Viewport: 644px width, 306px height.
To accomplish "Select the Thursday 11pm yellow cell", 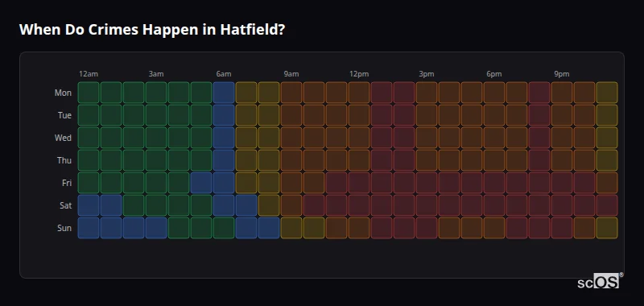I will pyautogui.click(x=607, y=160).
